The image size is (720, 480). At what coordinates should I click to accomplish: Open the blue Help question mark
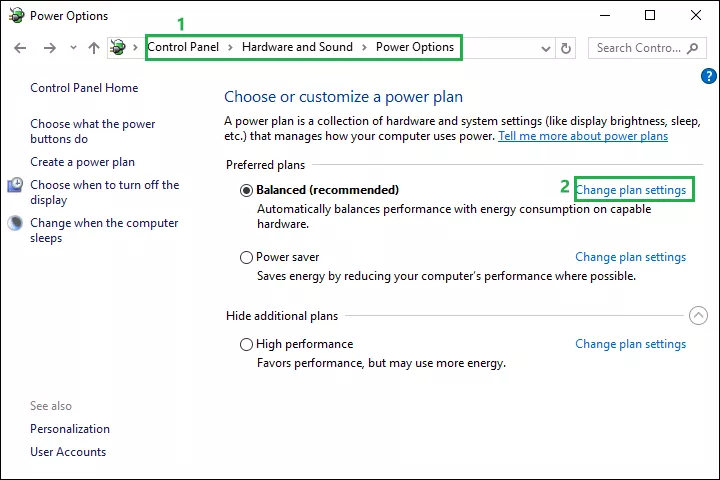[709, 76]
